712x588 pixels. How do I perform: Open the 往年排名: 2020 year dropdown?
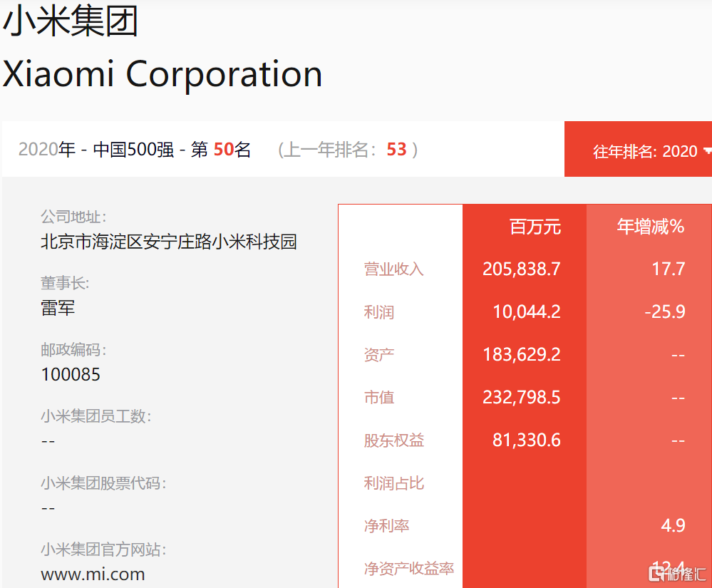(638, 149)
